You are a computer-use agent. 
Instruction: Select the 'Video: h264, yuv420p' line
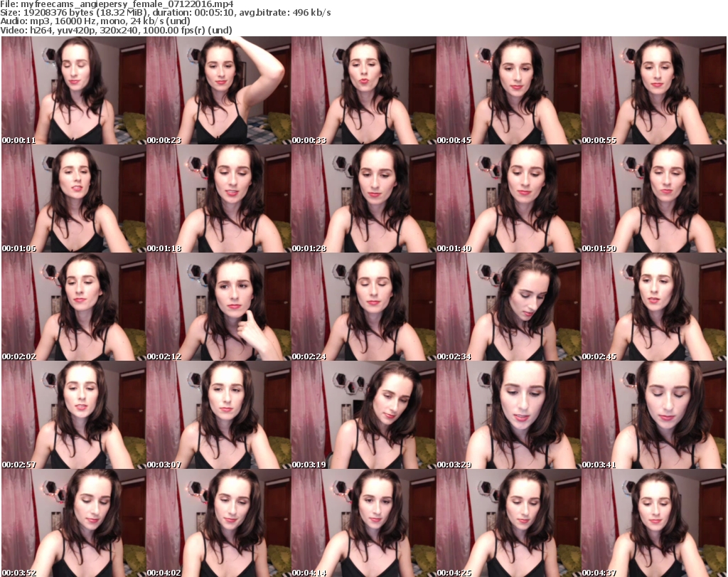[116, 31]
